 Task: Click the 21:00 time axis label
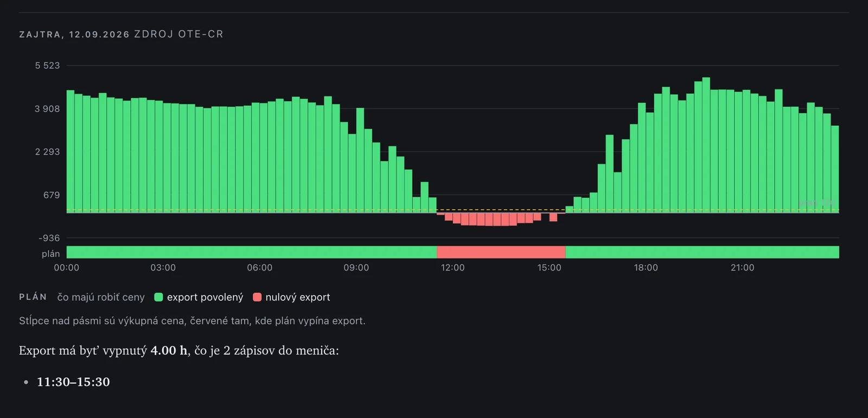tap(743, 268)
